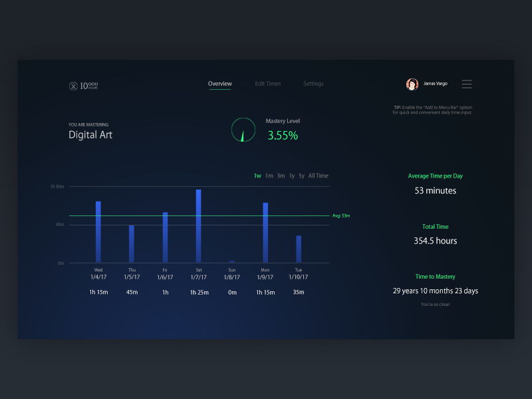Click Saturday's 1h 25m bar
Screen dimensions: 532x399
198,223
